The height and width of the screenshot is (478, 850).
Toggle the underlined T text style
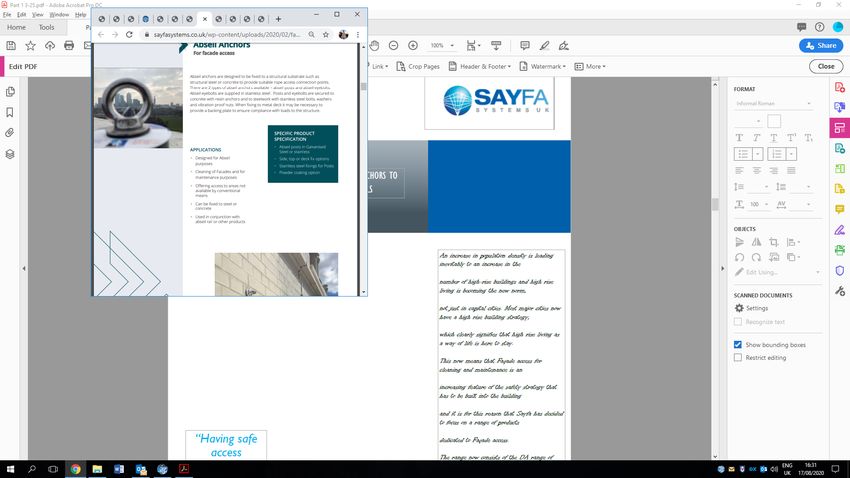(x=774, y=138)
